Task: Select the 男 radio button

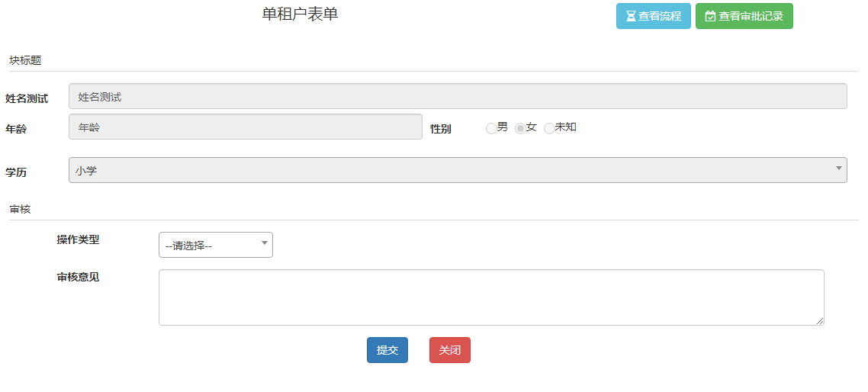Action: 491,128
